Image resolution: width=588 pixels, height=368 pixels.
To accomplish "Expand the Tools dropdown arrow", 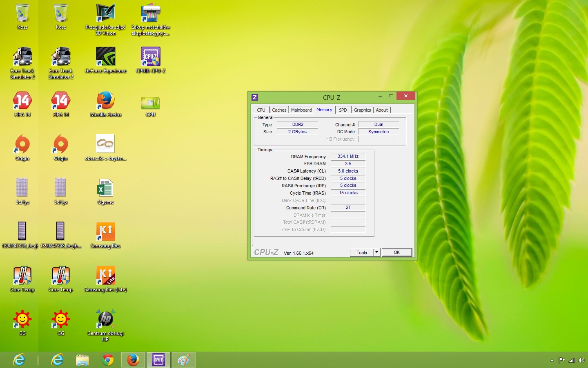I will pos(376,252).
